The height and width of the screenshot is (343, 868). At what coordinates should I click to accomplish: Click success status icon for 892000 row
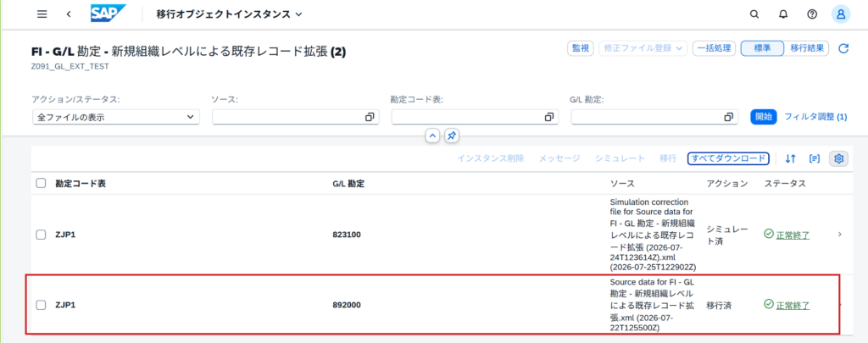tap(768, 305)
